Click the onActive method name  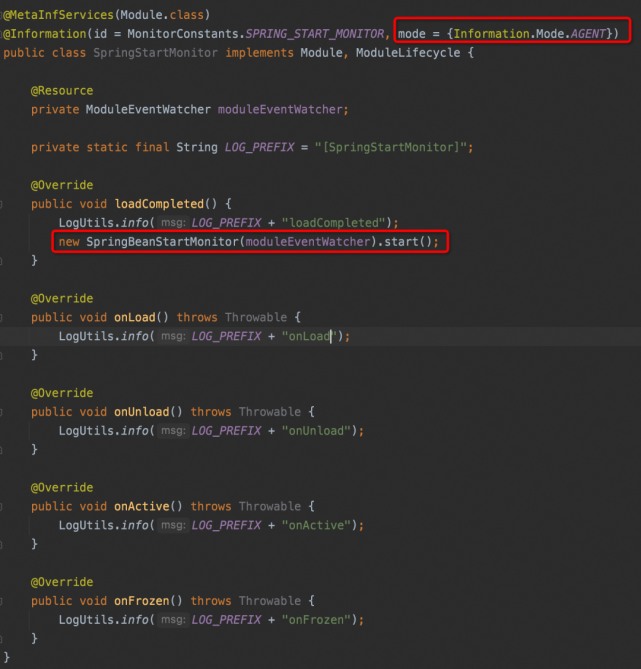[142, 506]
